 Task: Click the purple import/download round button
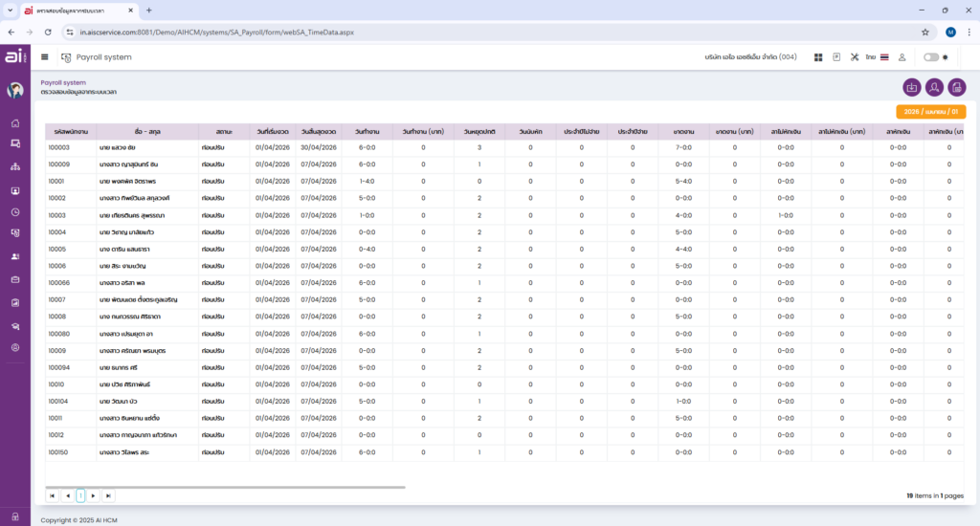click(x=912, y=87)
